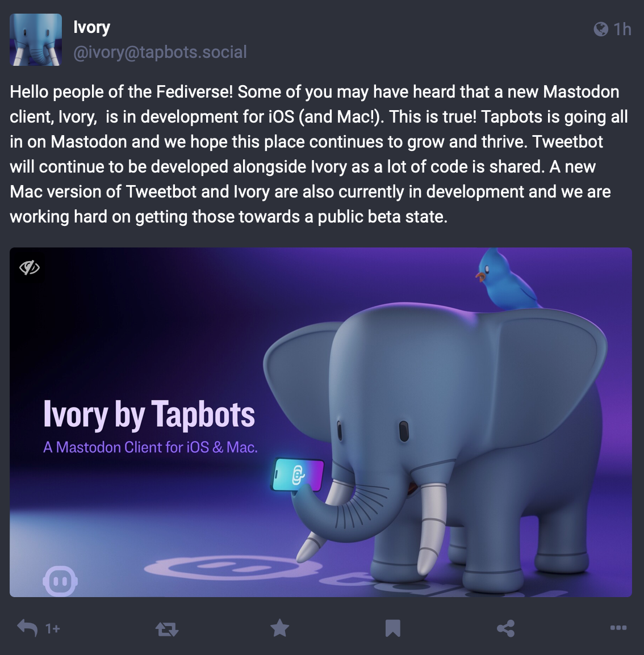
Task: Open the post via the 1h timestamp
Action: point(622,30)
